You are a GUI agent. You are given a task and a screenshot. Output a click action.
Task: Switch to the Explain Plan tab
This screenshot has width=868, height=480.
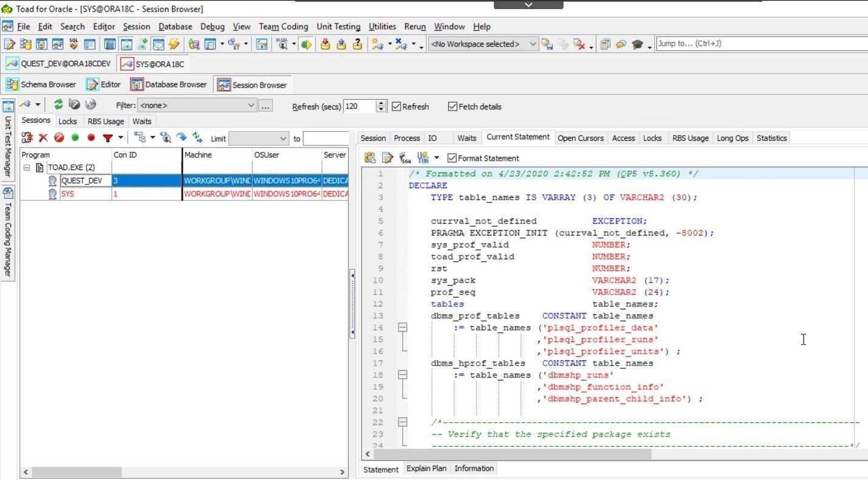426,468
